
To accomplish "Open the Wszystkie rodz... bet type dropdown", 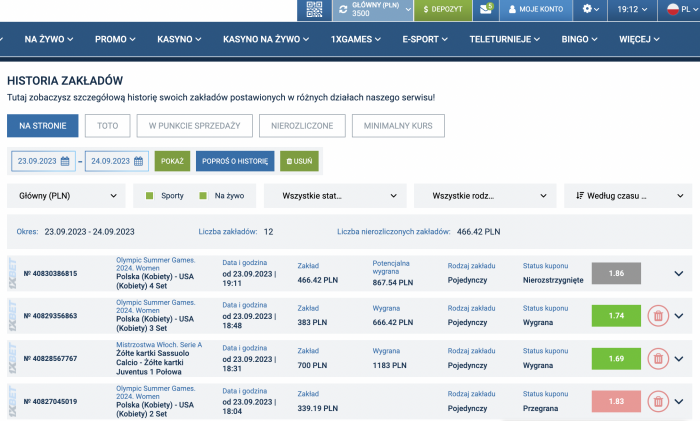I will [x=484, y=197].
